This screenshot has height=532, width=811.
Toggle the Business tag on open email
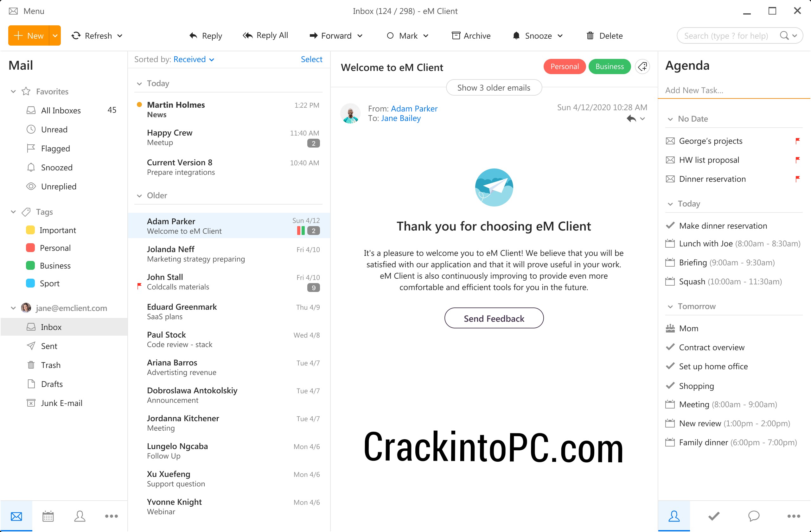click(609, 66)
